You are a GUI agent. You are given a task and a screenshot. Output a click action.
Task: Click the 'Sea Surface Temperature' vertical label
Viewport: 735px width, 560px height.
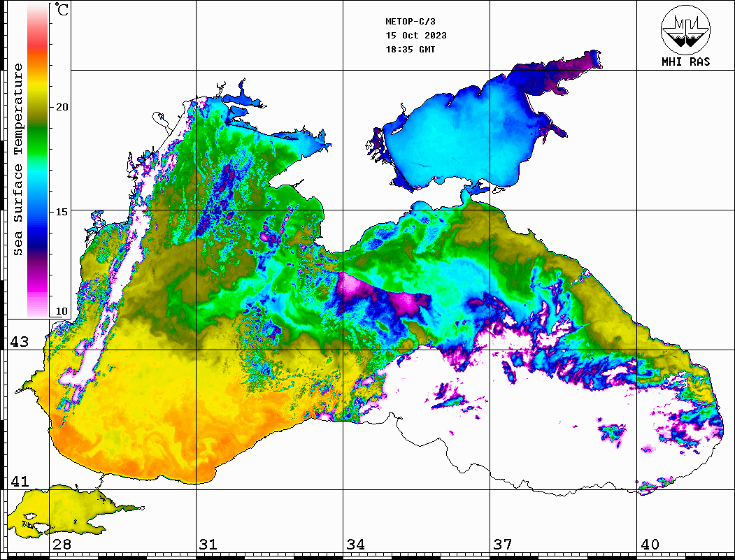click(17, 159)
